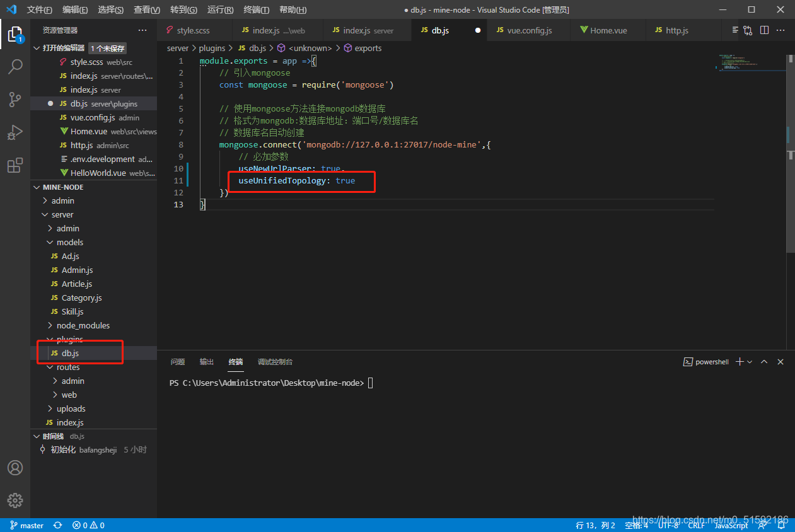Image resolution: width=795 pixels, height=532 pixels.
Task: Collapse the MINE-NODE folder section
Action: pos(63,187)
